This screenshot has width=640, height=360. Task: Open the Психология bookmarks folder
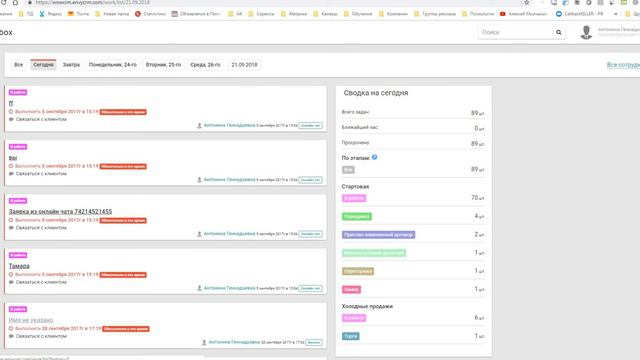coord(478,14)
